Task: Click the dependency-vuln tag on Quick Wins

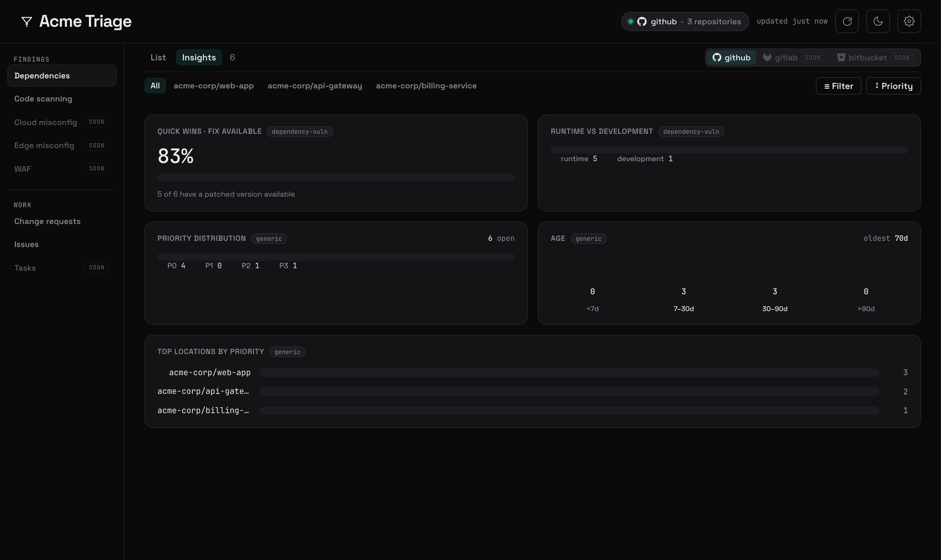Action: tap(300, 132)
